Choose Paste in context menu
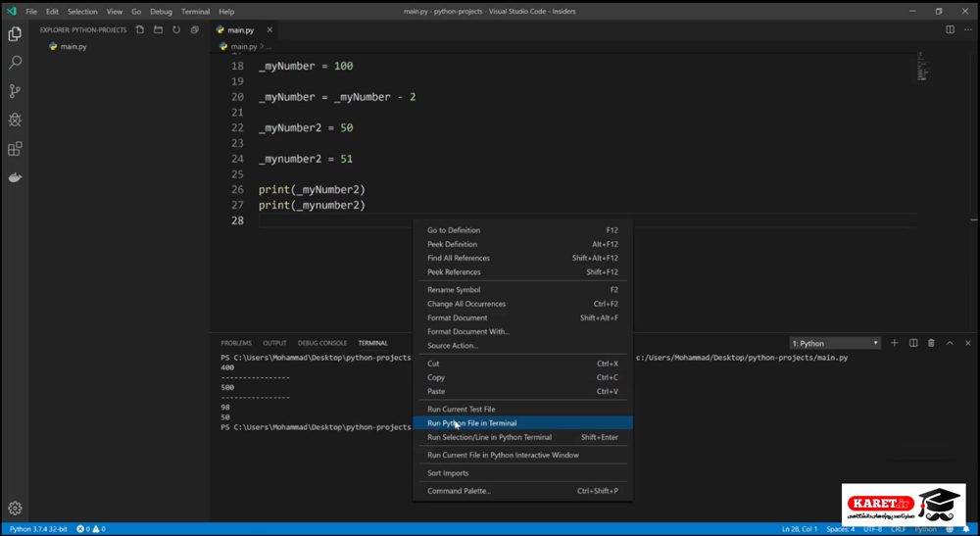This screenshot has height=536, width=980. (x=522, y=392)
